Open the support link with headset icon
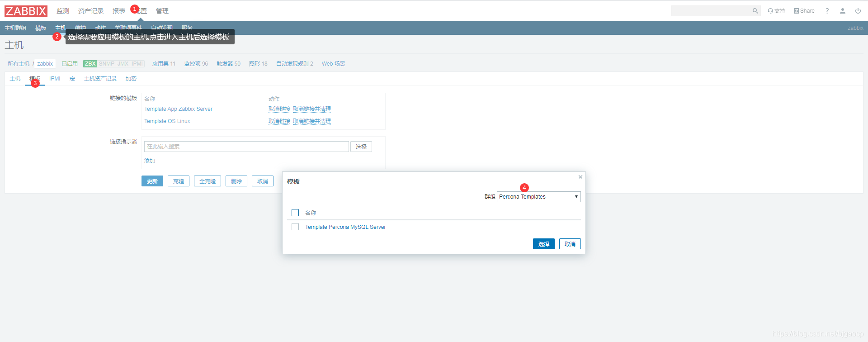 coord(776,11)
